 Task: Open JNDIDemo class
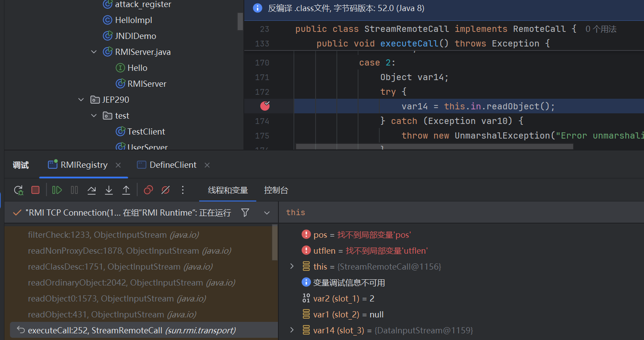coord(135,36)
